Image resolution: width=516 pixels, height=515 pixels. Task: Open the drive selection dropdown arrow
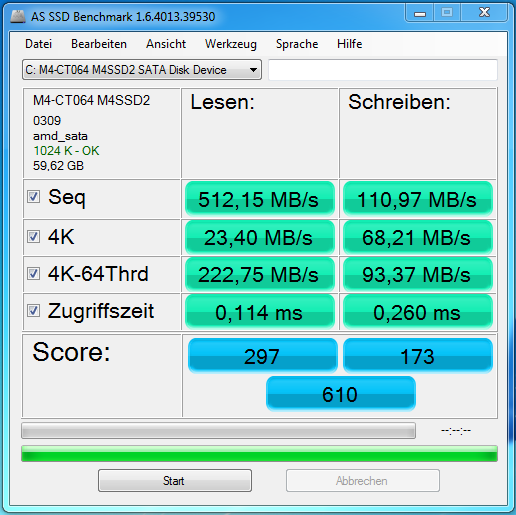pos(253,70)
